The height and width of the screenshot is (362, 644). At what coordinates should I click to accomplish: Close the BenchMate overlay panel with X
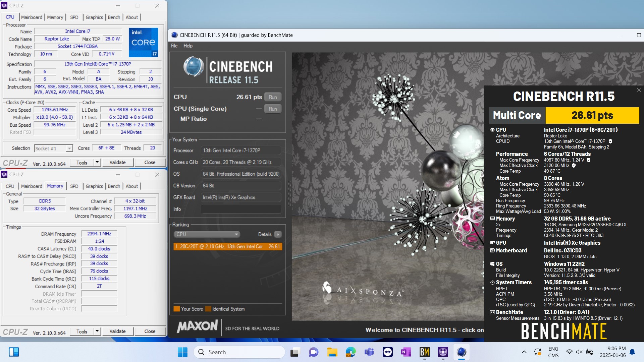[x=639, y=90]
